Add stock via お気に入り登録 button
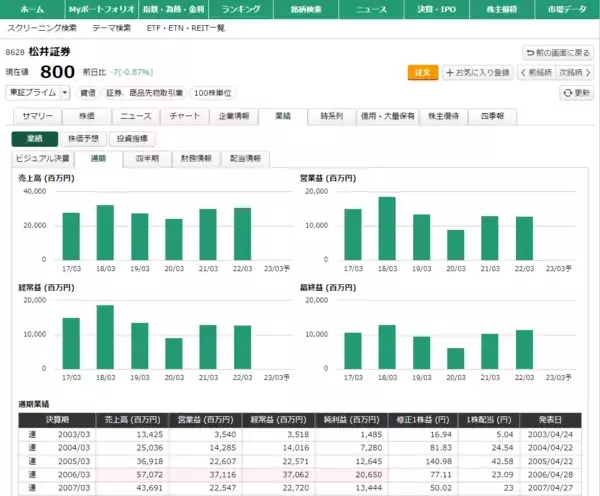 (478, 72)
